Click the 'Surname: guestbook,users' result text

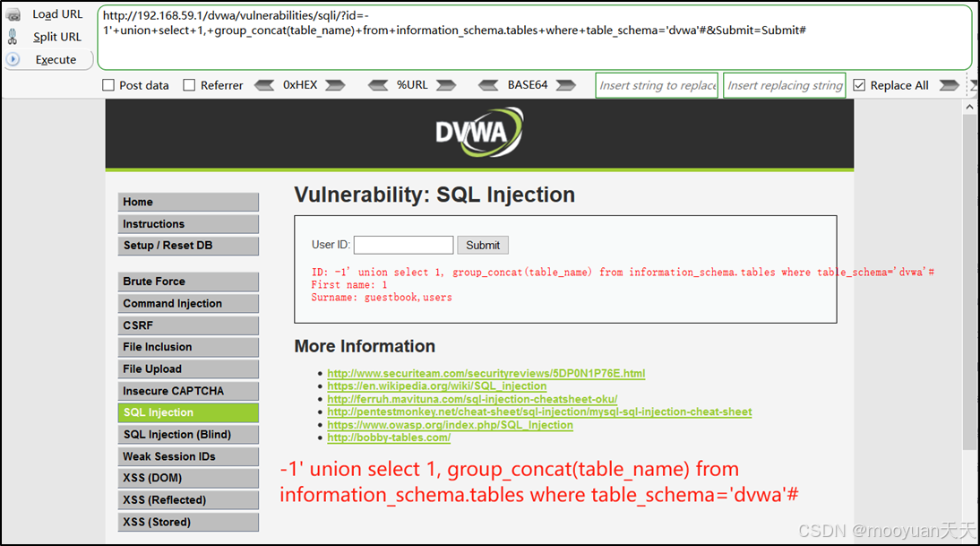(x=382, y=297)
